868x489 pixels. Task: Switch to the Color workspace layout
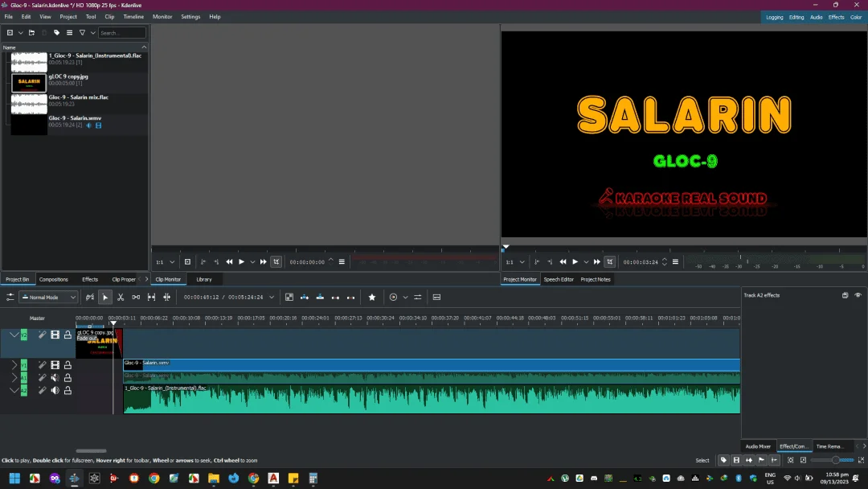[856, 17]
